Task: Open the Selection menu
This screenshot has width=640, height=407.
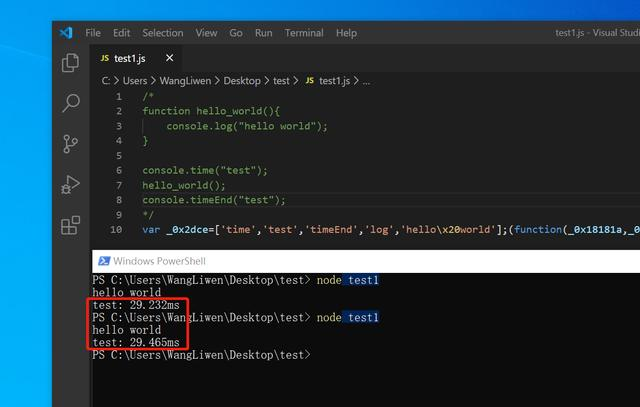Action: pos(162,33)
